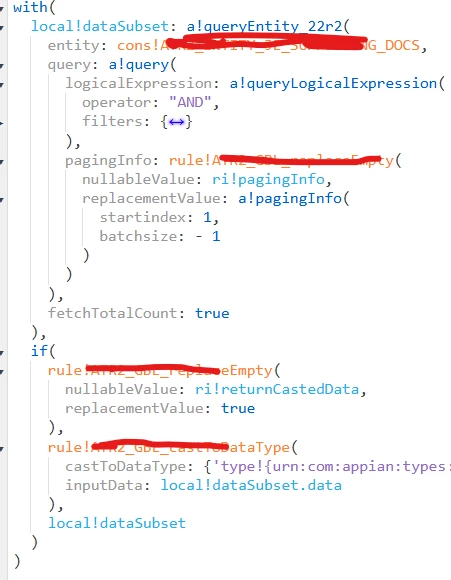
Task: Click the 'if' keyword
Action: click(39, 351)
